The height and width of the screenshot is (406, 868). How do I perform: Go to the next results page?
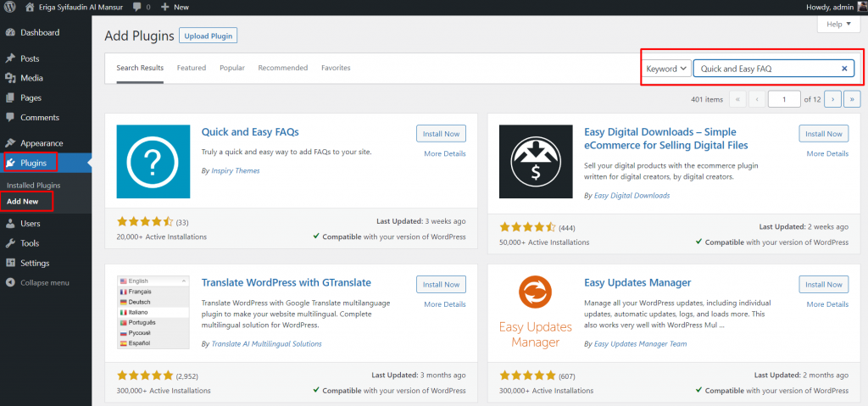[832, 99]
